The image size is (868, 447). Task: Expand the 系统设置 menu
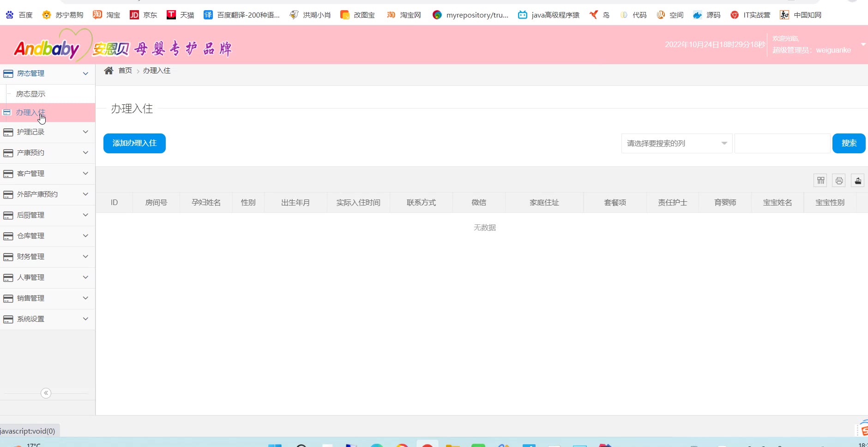[x=46, y=319]
